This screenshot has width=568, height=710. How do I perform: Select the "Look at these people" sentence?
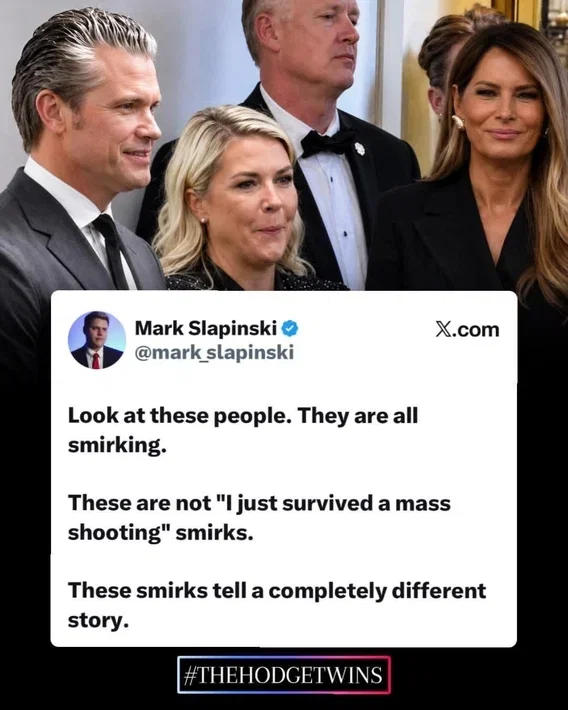click(179, 416)
